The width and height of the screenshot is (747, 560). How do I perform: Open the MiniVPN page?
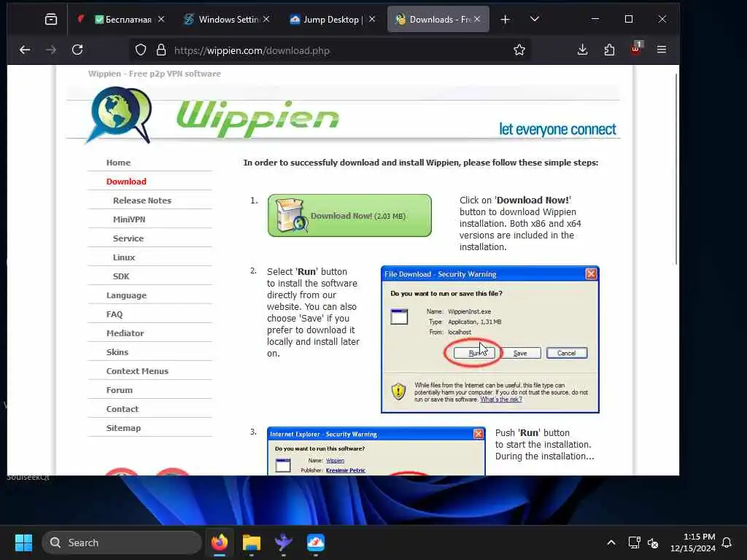tap(129, 219)
